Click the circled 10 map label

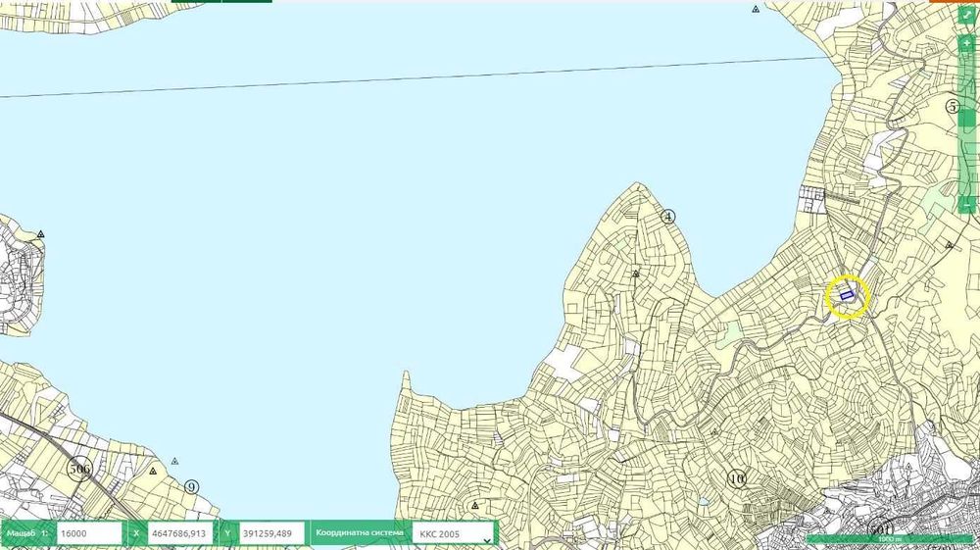[737, 479]
